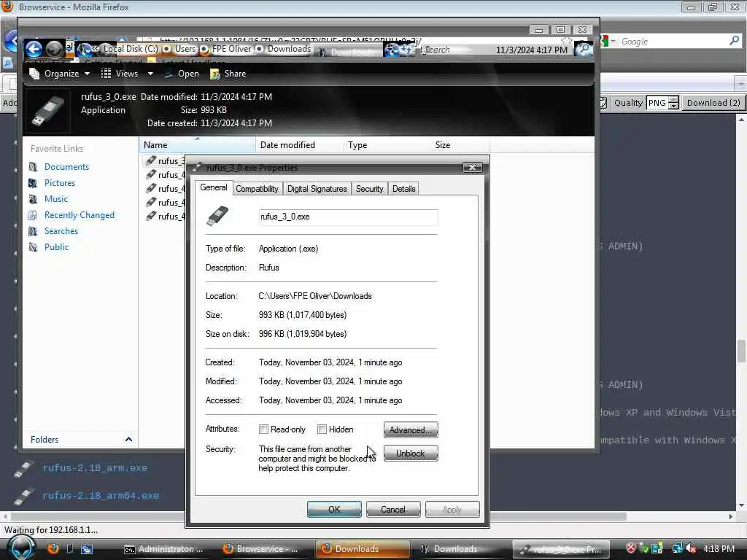
Task: Expand the Folders pane chevron
Action: coord(128,439)
